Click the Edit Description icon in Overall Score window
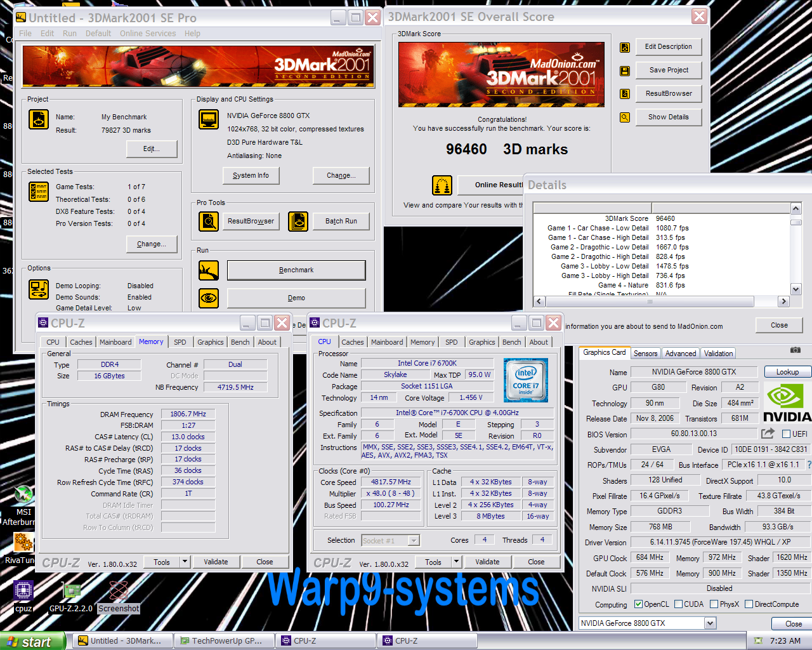The width and height of the screenshot is (812, 650). point(625,47)
